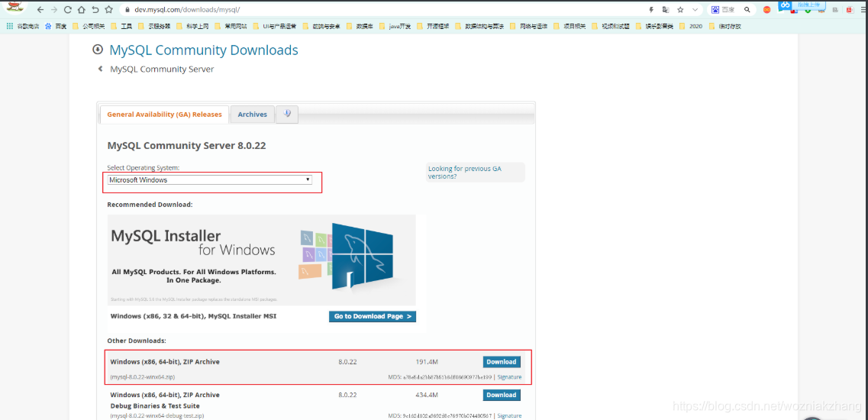
Task: Click the MySQL Installer for Windows banner
Action: coord(261,260)
